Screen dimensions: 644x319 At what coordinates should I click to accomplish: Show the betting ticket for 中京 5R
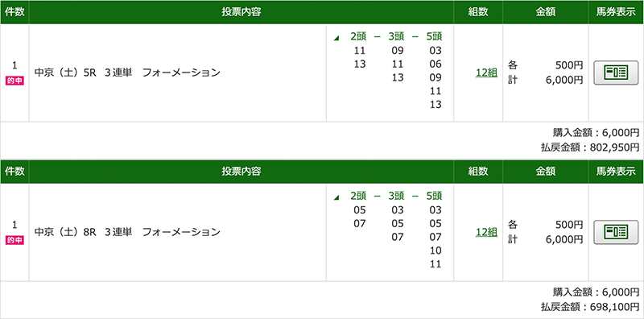click(616, 72)
